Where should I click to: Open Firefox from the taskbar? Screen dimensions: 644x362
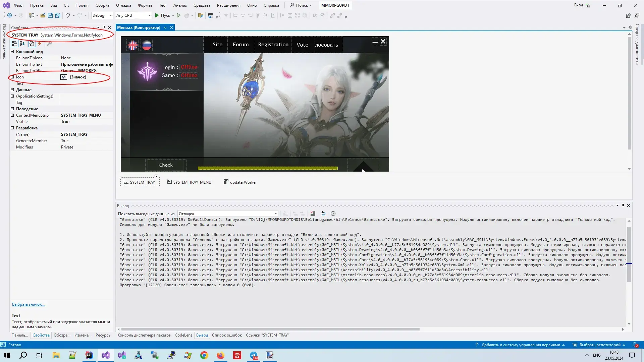click(220, 355)
